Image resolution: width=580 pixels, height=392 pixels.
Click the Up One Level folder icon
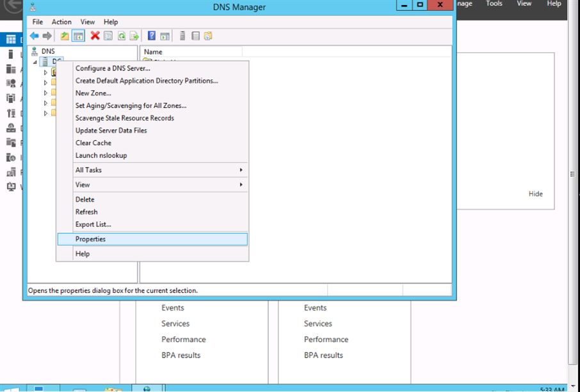(x=65, y=36)
